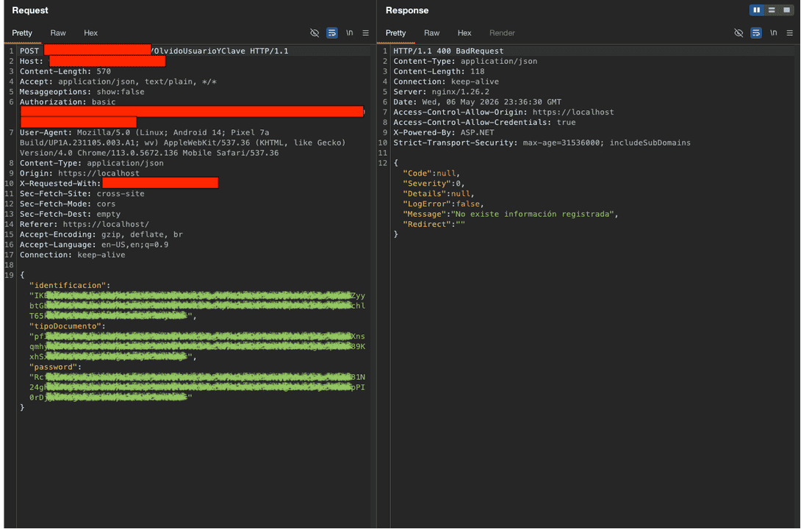Screen dimensions: 801x532
Task: Open the Request panel hamburger options menu
Action: coord(366,33)
